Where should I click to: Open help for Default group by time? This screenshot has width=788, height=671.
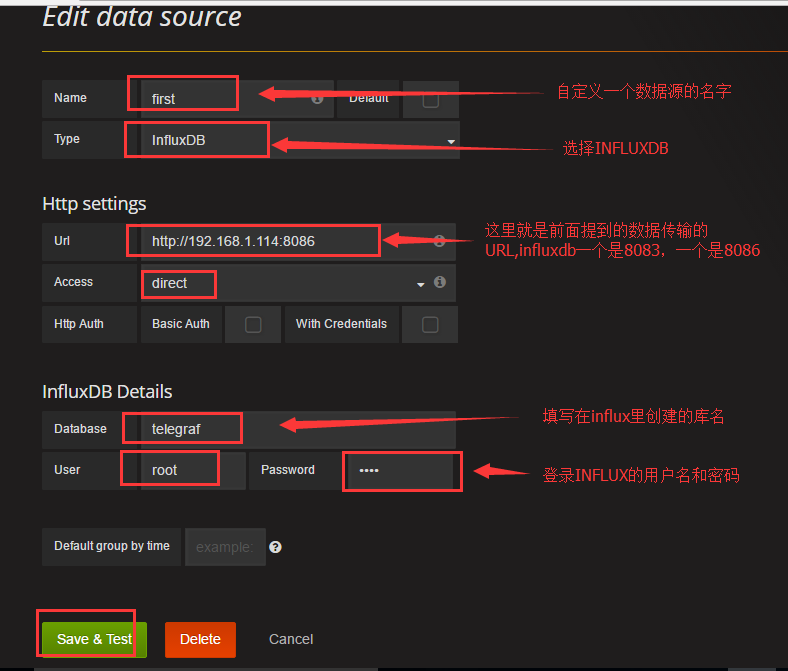(x=275, y=547)
